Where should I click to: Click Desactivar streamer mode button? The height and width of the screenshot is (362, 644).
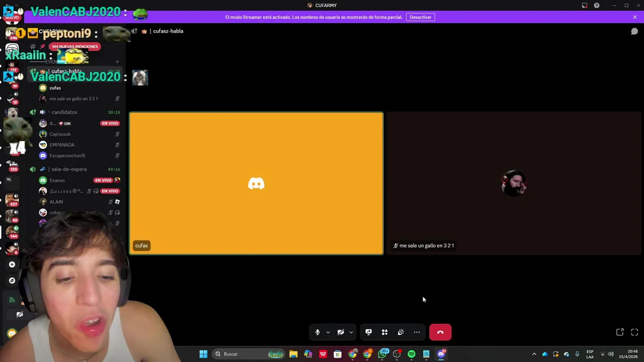[x=420, y=17]
